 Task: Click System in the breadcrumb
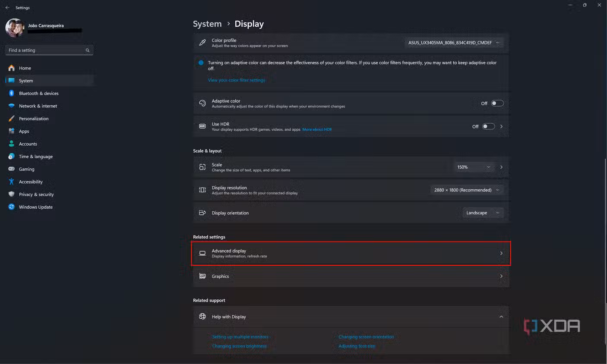(x=207, y=24)
